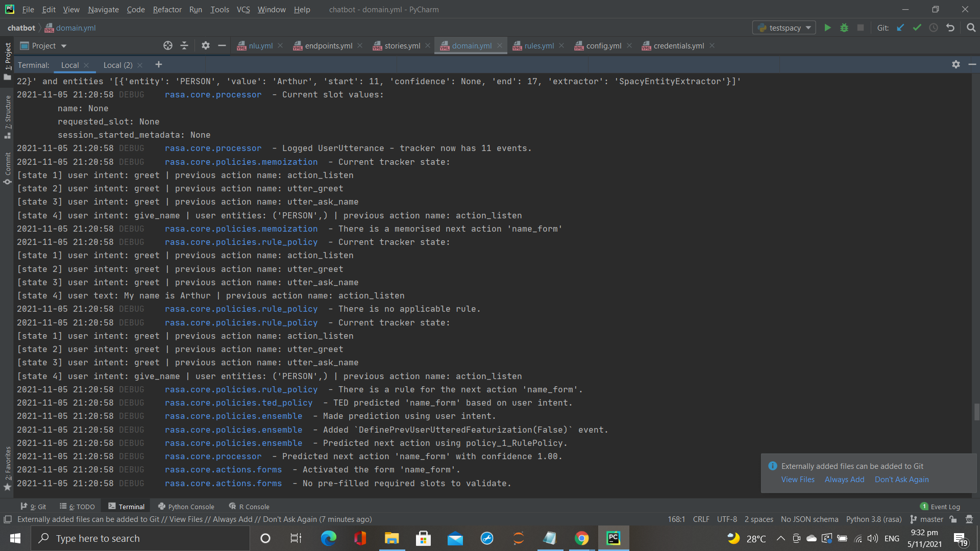Click the terminal vertical scrollbar thumb

click(x=976, y=411)
